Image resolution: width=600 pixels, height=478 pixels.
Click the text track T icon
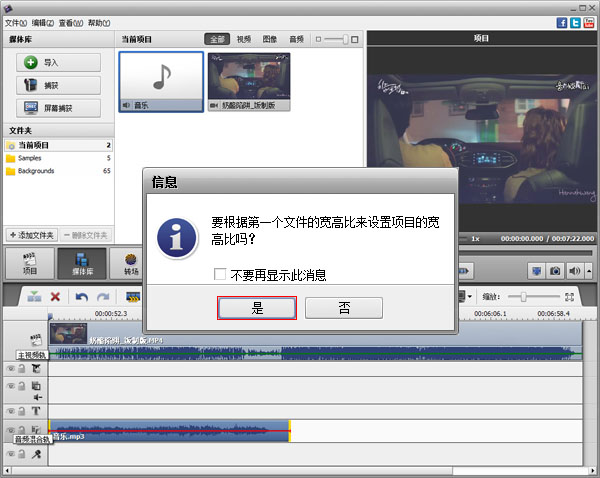click(36, 411)
